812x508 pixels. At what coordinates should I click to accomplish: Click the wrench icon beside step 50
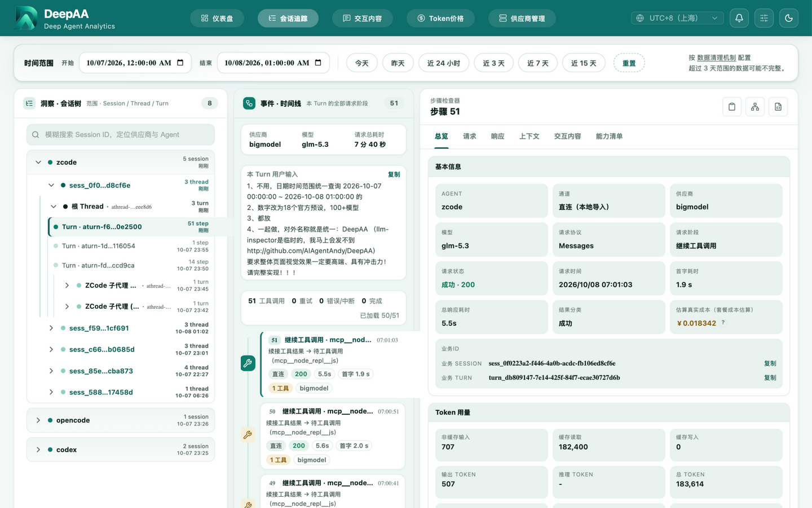tap(248, 435)
